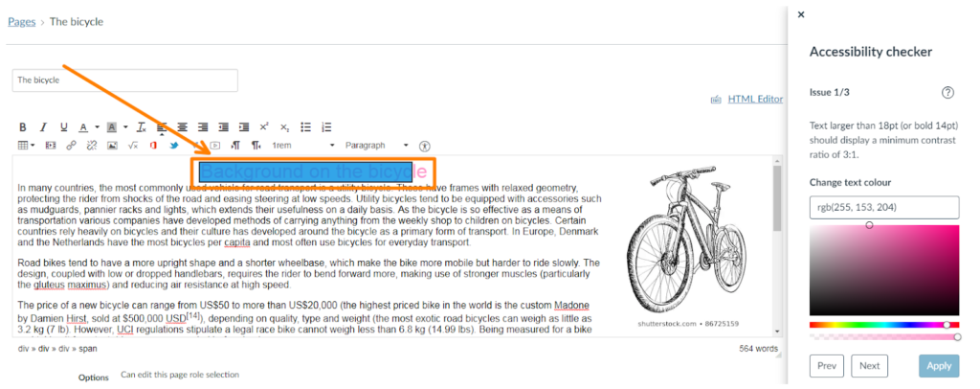Apply superscript formatting
The height and width of the screenshot is (389, 980).
264,127
